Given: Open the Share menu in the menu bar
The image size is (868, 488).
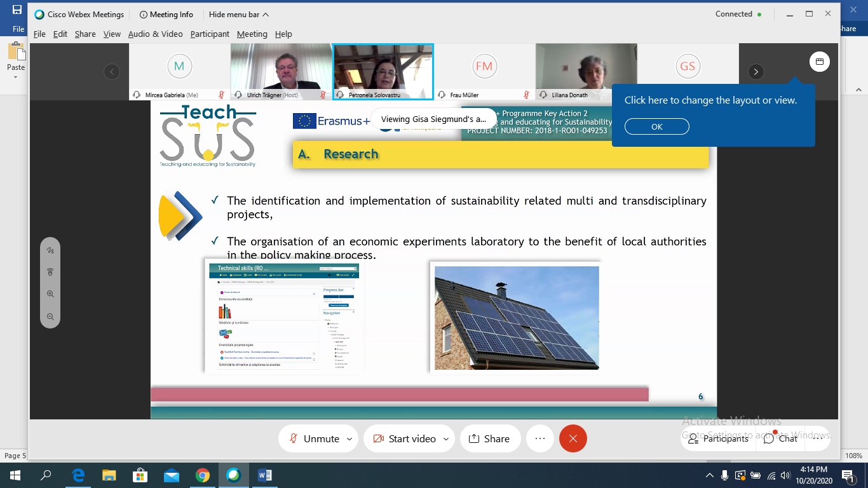Looking at the screenshot, I should (85, 34).
